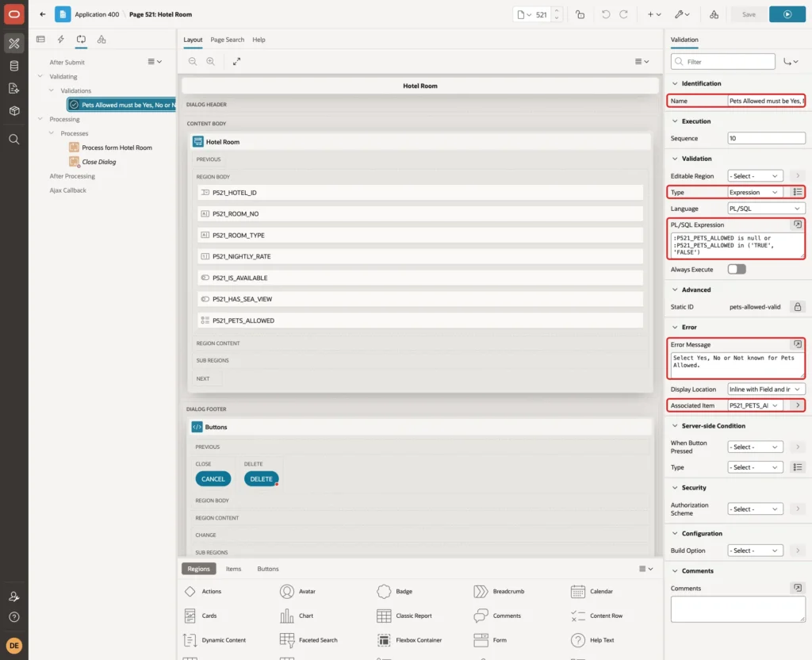Viewport: 812px width, 660px height.
Task: Open the When Button Pressed dropdown
Action: pyautogui.click(x=755, y=447)
